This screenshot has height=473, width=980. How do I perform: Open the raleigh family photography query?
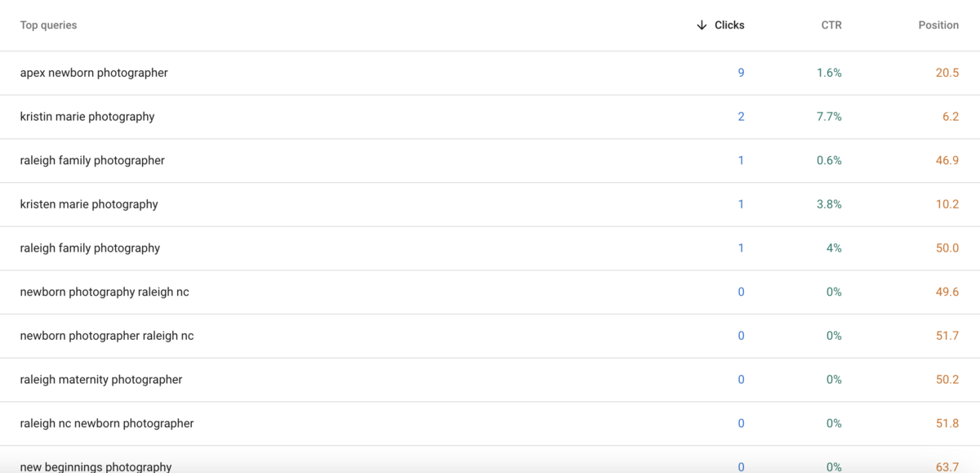pyautogui.click(x=90, y=248)
